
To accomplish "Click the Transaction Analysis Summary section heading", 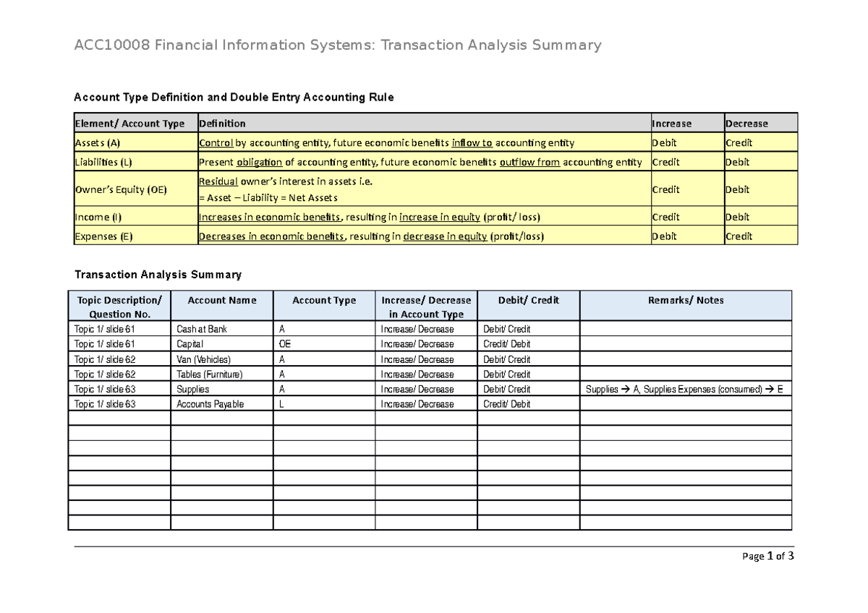I will [x=158, y=275].
